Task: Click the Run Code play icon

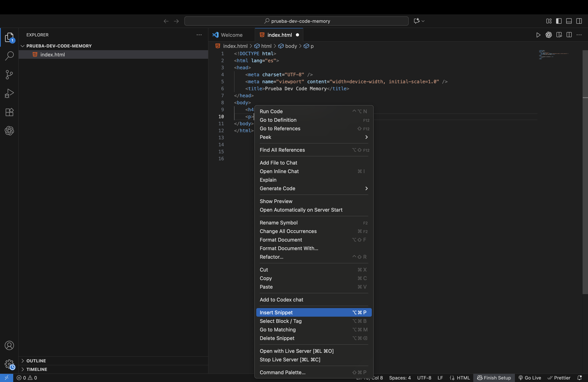Action: point(538,35)
